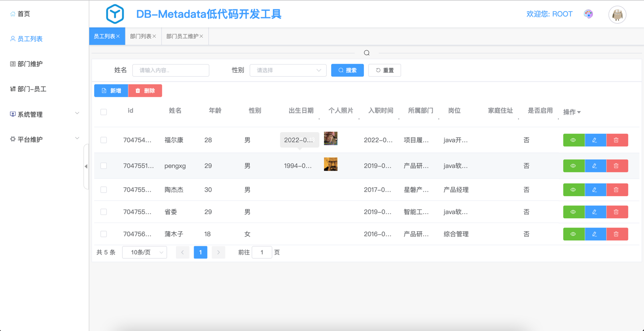Open the theme color palette icon

click(588, 14)
